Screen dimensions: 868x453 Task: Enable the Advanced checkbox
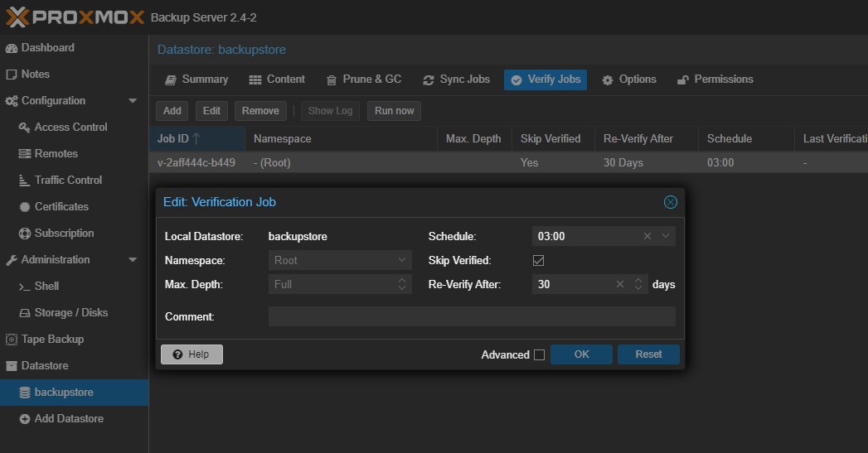(x=539, y=354)
